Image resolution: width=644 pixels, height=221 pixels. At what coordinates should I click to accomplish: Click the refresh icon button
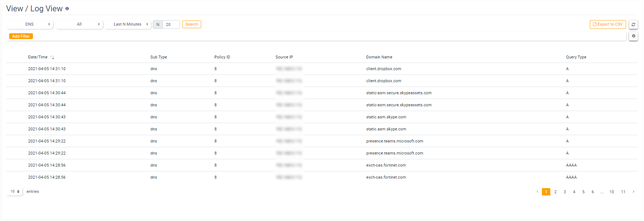click(633, 24)
